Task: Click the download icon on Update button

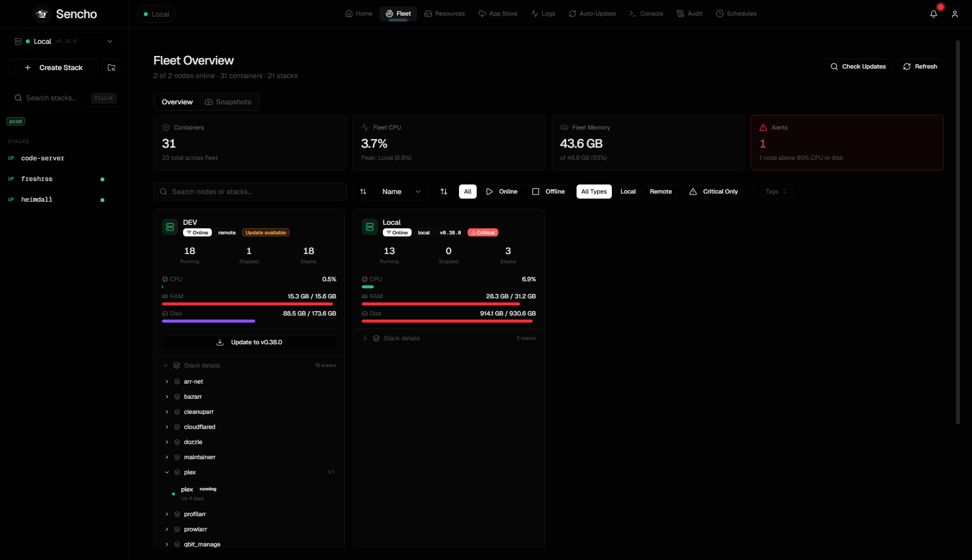Action: 220,342
